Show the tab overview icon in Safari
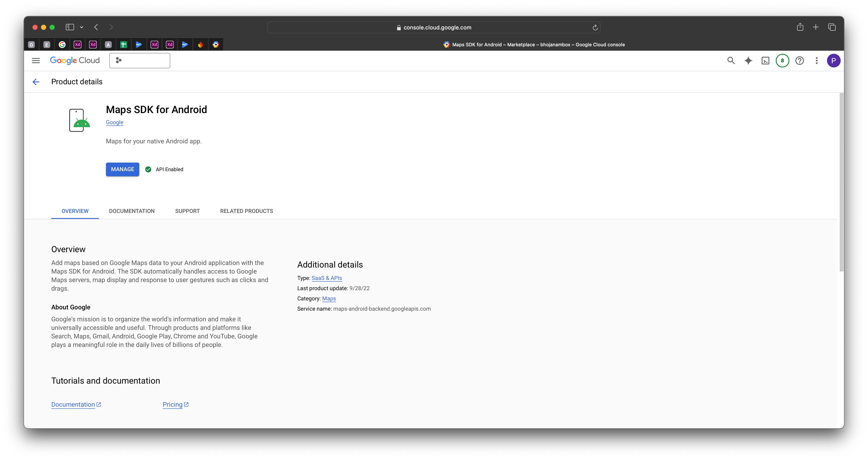Screen dimensions: 868x460 coord(832,27)
